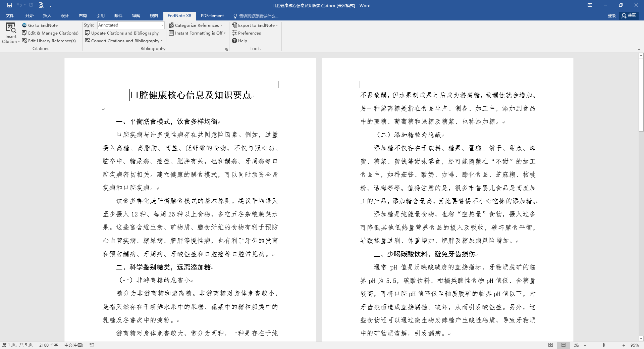Click Edit Library Reference(s)
This screenshot has width=644, height=349.
click(49, 41)
